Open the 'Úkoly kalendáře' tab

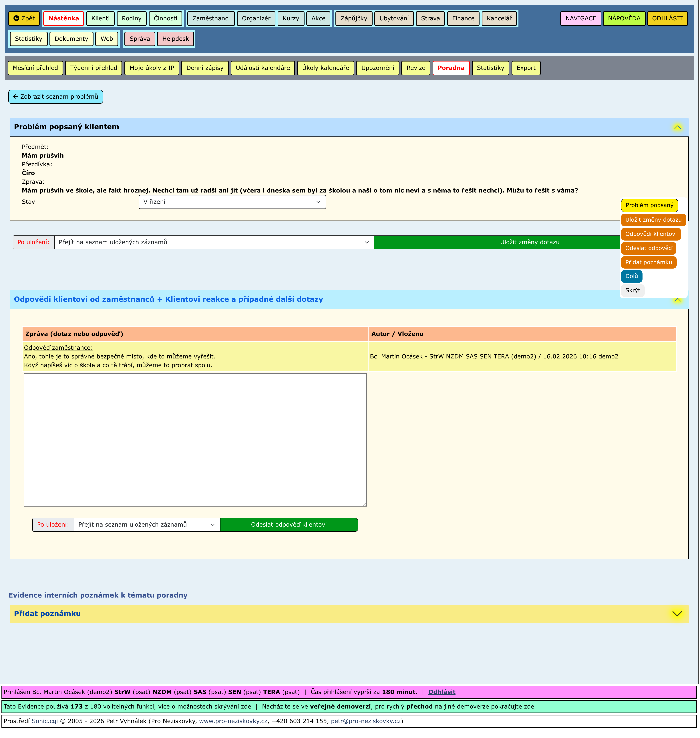point(326,68)
